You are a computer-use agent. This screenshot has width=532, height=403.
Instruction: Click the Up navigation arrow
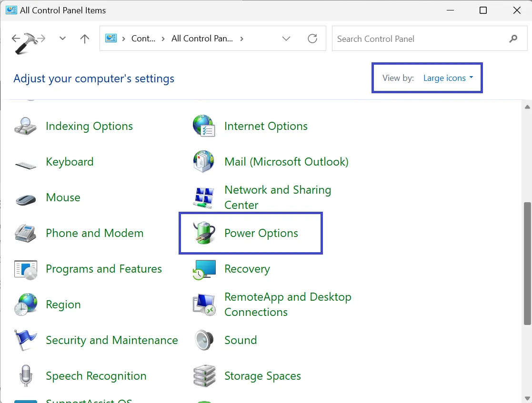point(84,39)
